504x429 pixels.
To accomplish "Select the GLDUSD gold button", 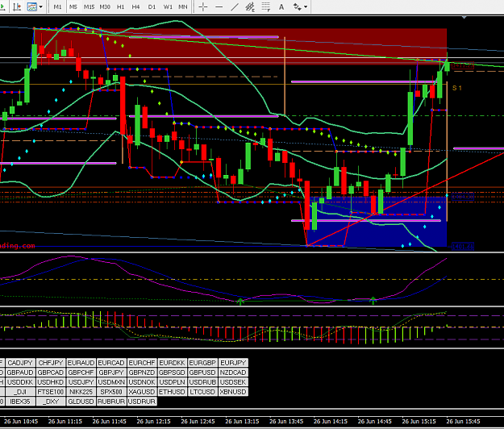I will pyautogui.click(x=81, y=402).
